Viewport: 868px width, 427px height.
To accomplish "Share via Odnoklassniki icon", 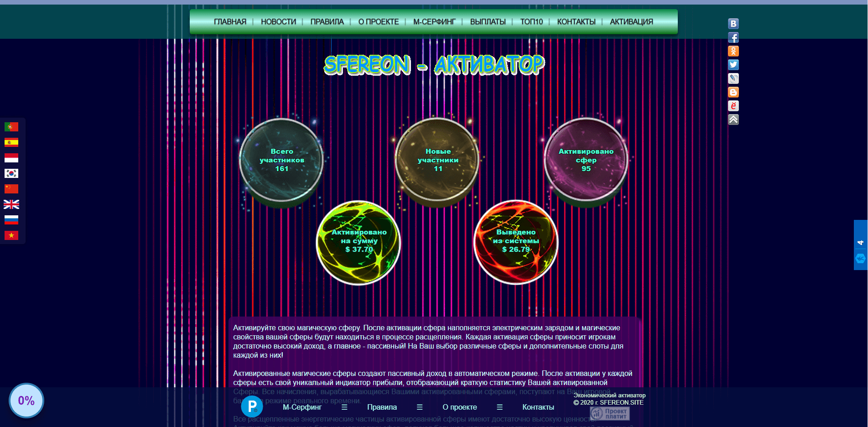I will click(733, 51).
